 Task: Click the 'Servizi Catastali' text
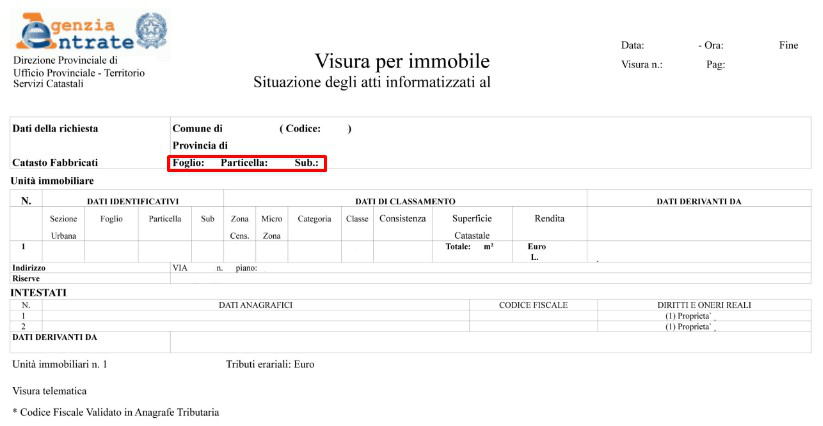tap(48, 83)
